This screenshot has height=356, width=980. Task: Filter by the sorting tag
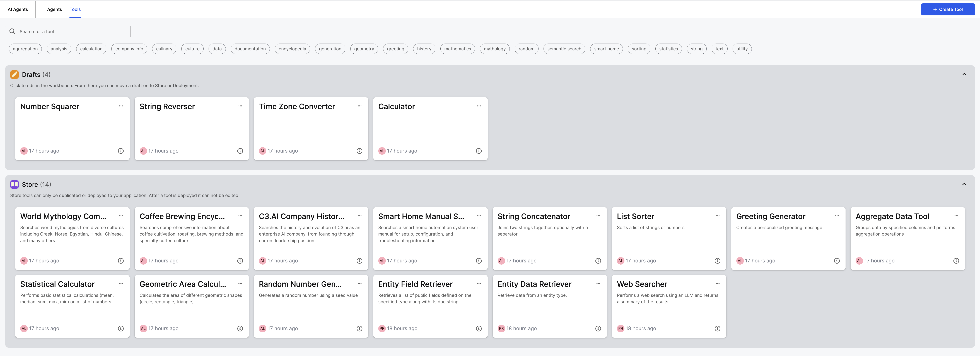click(639, 49)
